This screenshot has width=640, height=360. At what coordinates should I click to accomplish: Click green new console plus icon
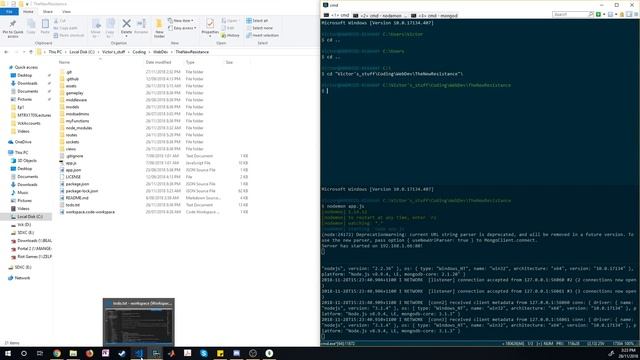[598, 15]
